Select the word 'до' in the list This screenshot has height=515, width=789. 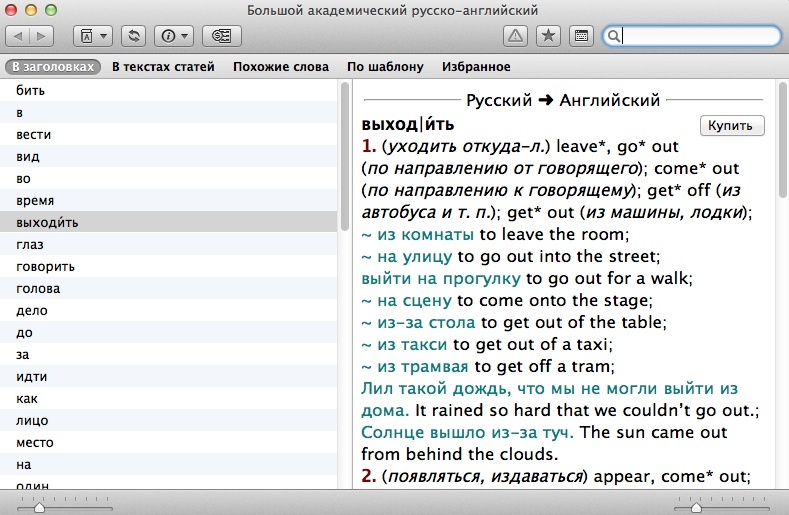(169, 332)
